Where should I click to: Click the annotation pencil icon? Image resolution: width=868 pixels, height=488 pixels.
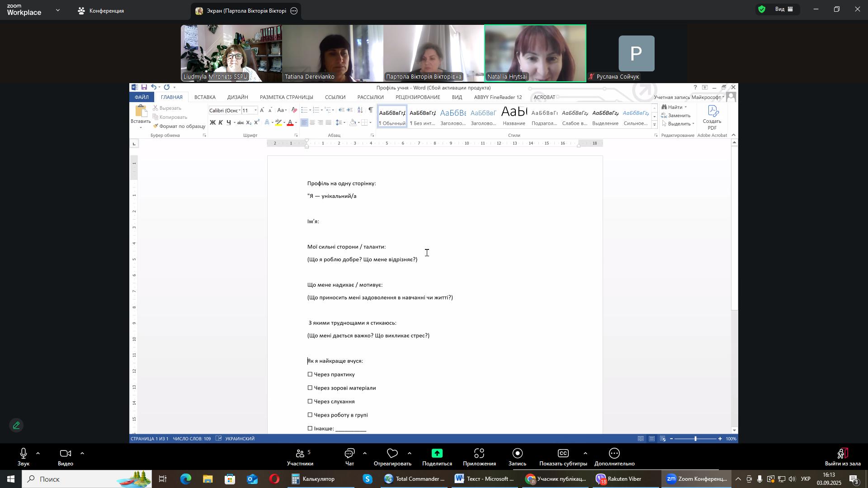tap(17, 426)
